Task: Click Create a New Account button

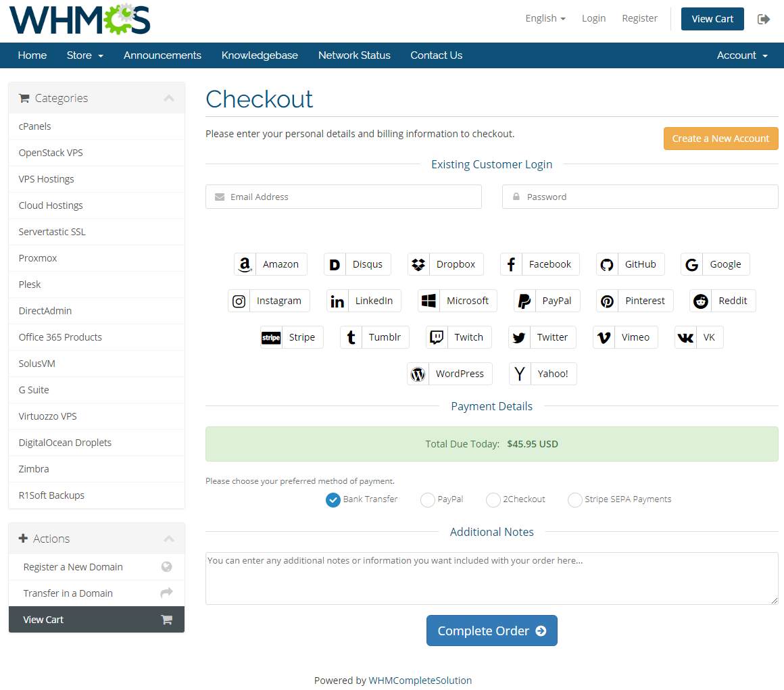Action: click(720, 139)
